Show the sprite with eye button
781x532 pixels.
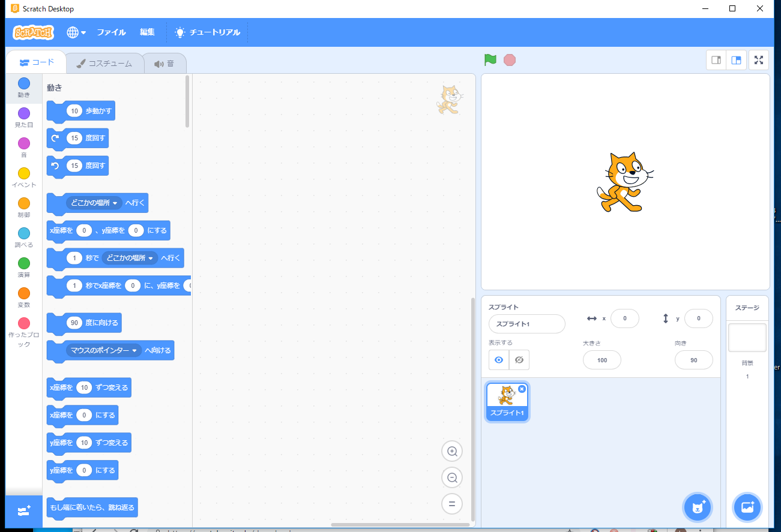tap(499, 360)
